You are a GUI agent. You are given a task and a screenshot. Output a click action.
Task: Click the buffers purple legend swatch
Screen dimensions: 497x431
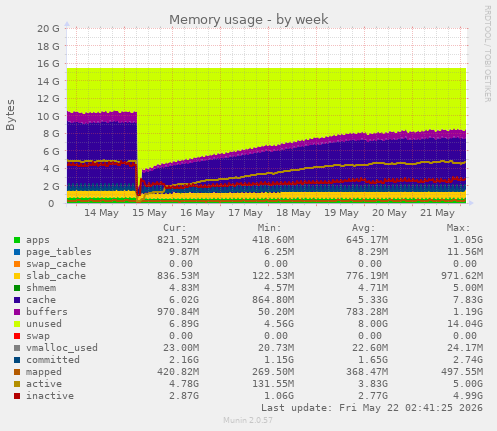tap(17, 312)
